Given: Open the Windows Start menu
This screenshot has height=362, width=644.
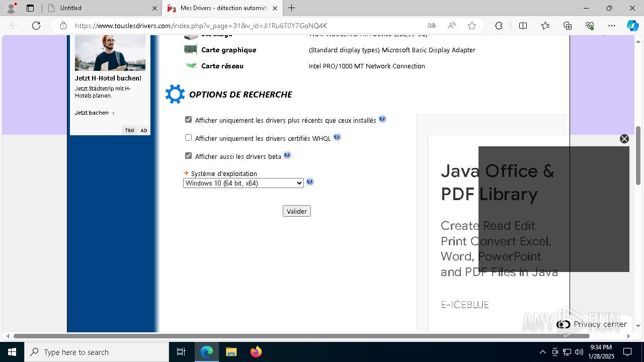Looking at the screenshot, I should click(x=12, y=352).
